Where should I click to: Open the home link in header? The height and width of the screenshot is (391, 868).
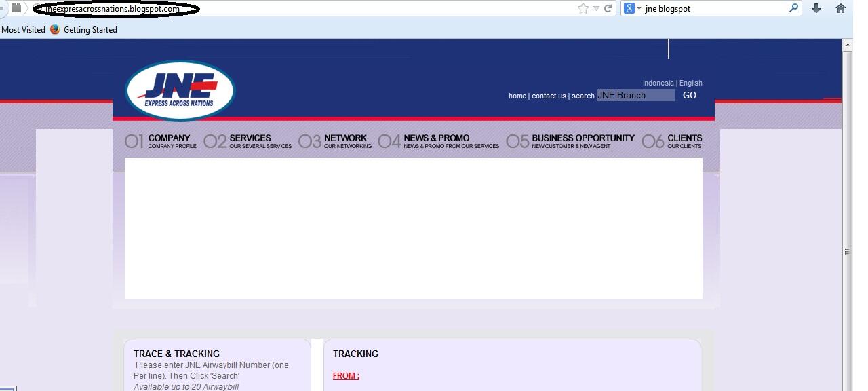[x=517, y=96]
